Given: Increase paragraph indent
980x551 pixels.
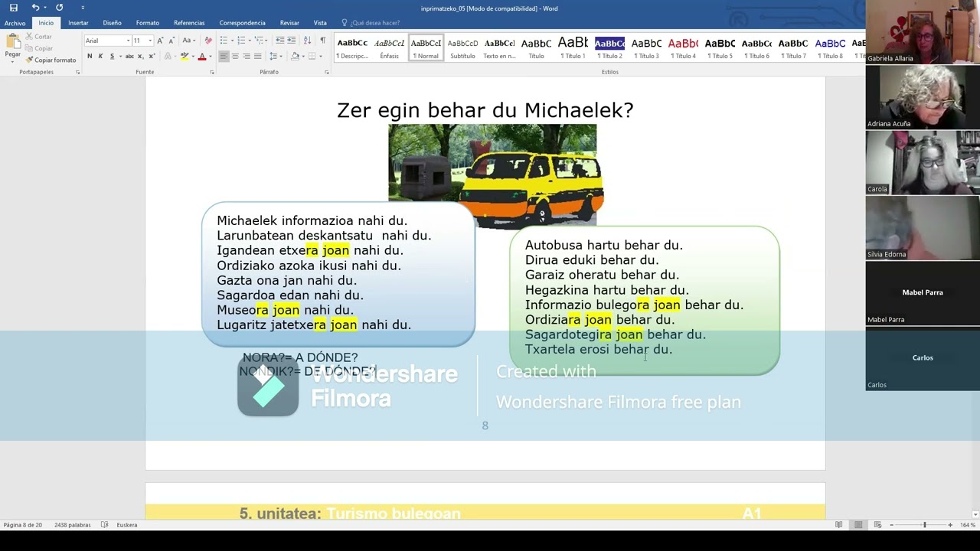Looking at the screenshot, I should pyautogui.click(x=291, y=41).
